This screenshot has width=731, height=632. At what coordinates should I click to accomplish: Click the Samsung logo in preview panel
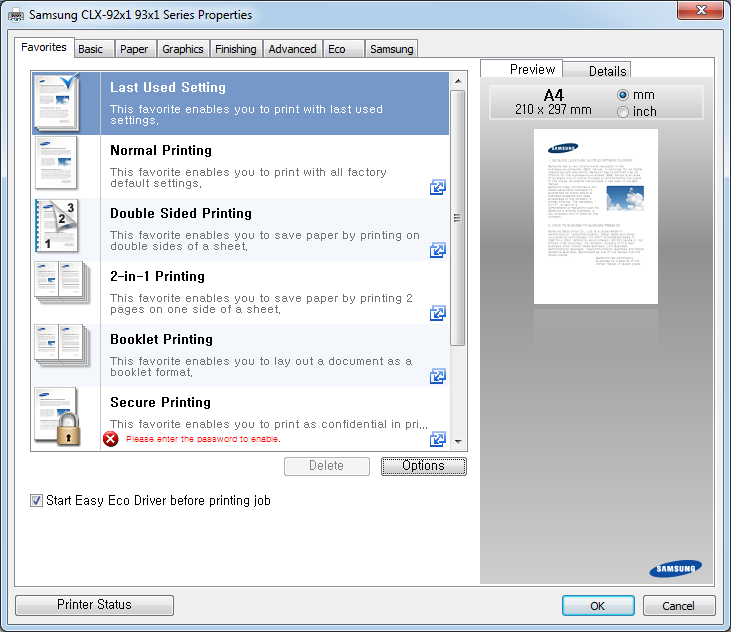pos(676,569)
